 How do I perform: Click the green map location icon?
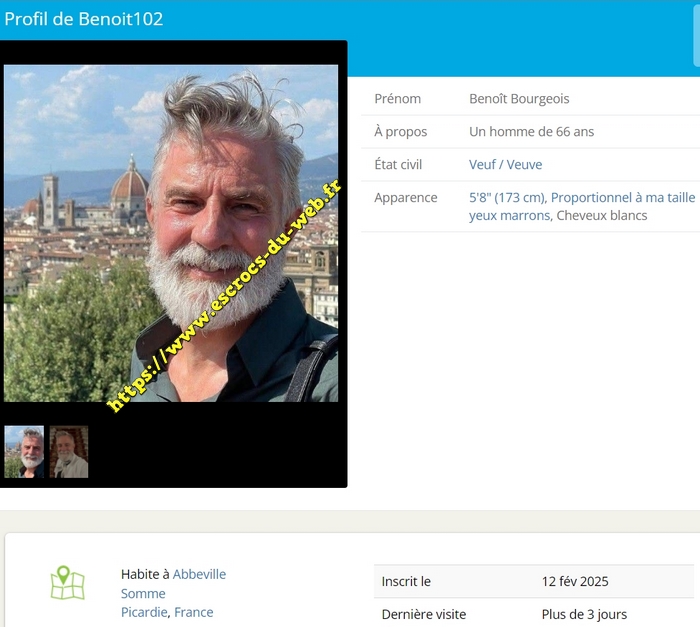pyautogui.click(x=68, y=583)
